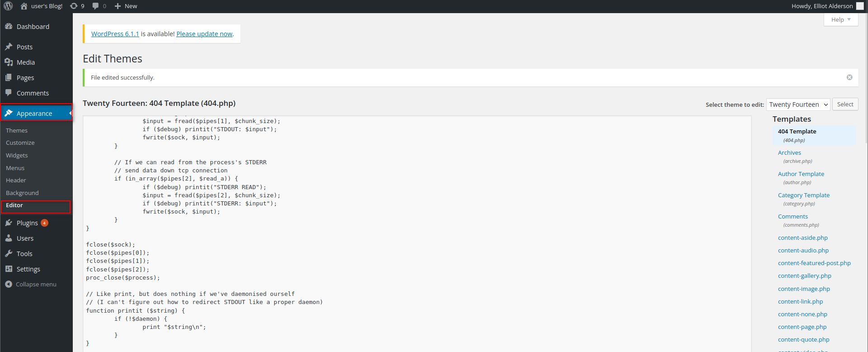The image size is (868, 352).
Task: Open the Archives template file
Action: tap(789, 153)
